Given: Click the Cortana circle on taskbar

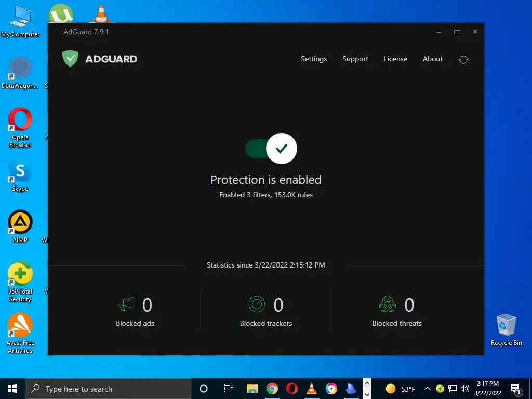Looking at the screenshot, I should (x=204, y=389).
